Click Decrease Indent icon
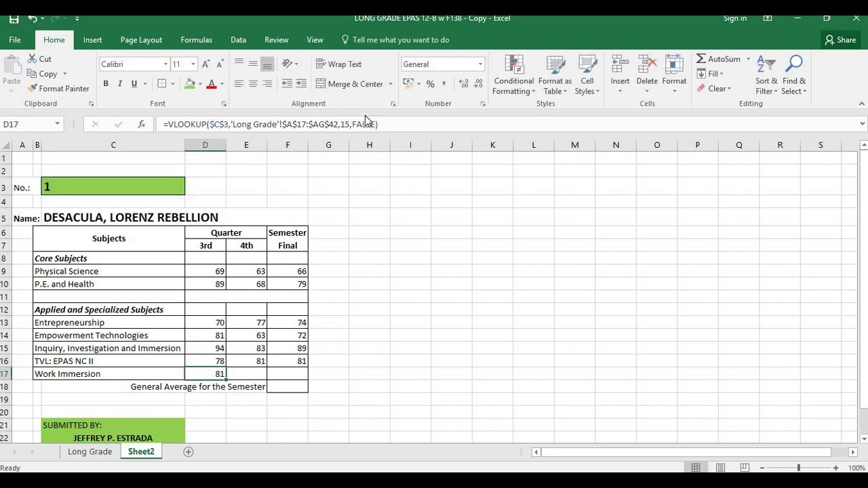The image size is (868, 488). [287, 83]
